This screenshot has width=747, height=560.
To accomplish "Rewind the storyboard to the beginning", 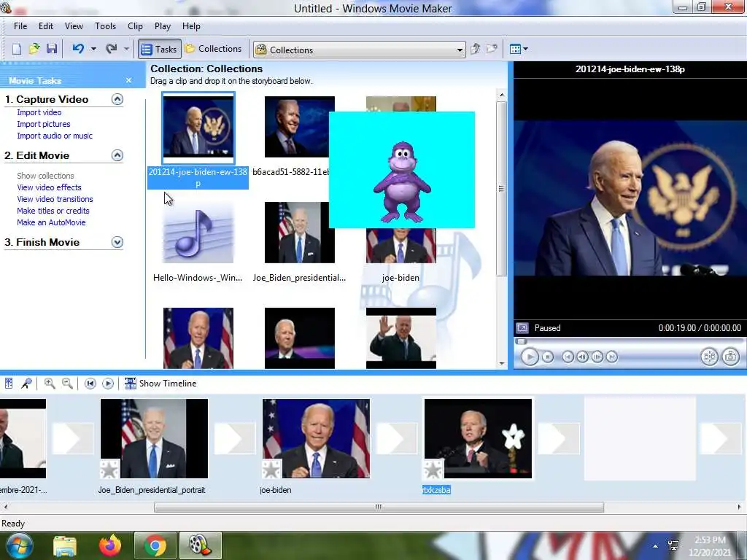I will click(x=90, y=384).
